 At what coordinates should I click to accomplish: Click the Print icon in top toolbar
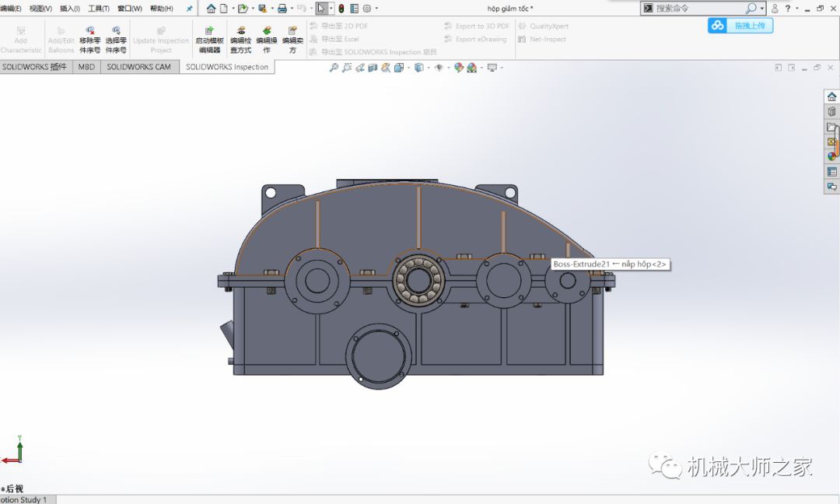click(x=282, y=9)
